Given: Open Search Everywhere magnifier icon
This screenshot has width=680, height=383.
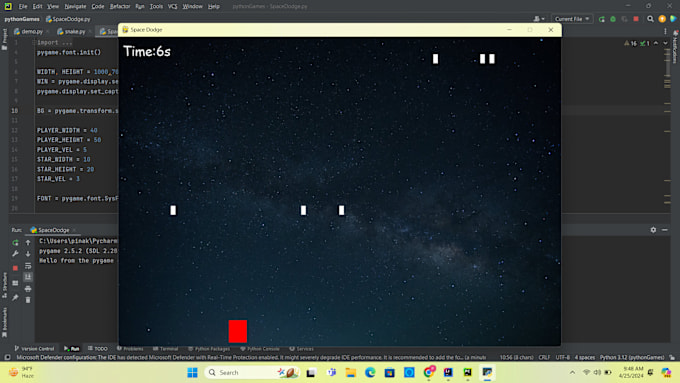Looking at the screenshot, I should pyautogui.click(x=650, y=19).
